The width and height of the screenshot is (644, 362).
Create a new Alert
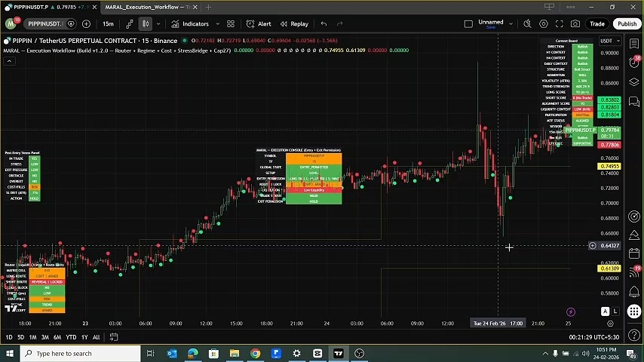click(x=259, y=24)
